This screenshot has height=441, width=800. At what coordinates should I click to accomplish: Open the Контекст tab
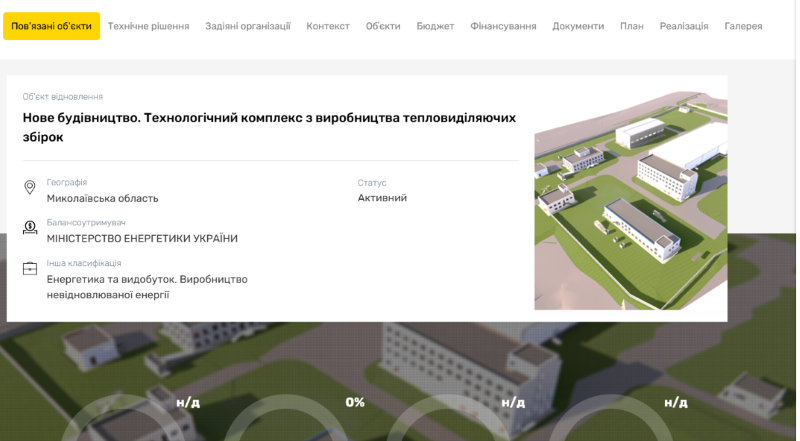pos(328,26)
